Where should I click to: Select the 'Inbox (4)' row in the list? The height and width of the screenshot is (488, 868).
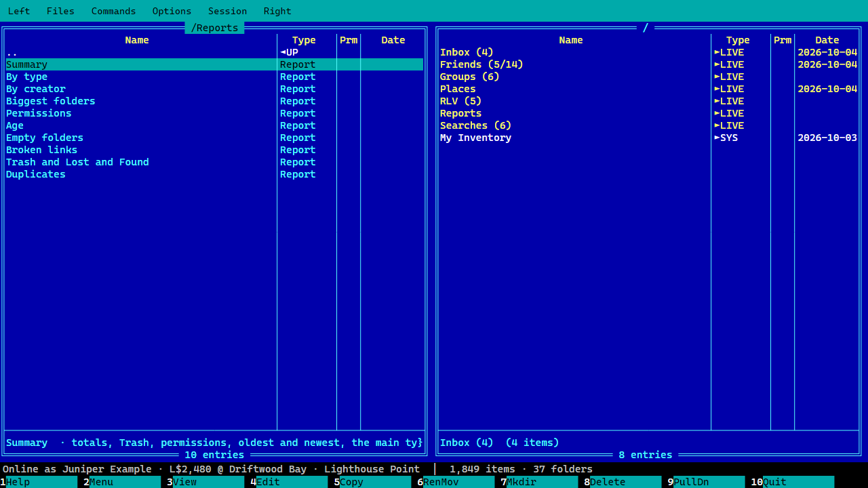[x=648, y=52]
